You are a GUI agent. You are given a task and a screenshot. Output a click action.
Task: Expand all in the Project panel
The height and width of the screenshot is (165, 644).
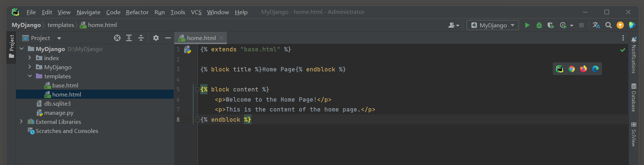(x=129, y=38)
